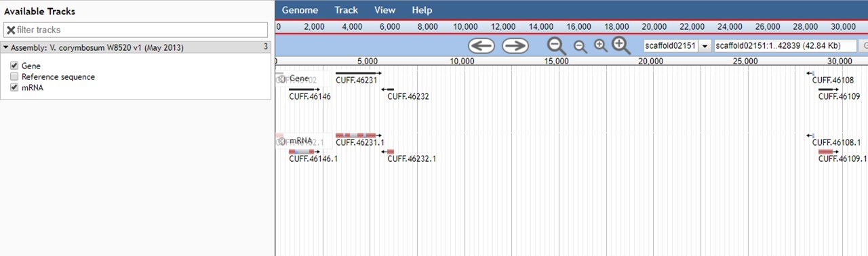The image size is (868, 256).
Task: Click the small zoom in magnifier
Action: coord(601,46)
